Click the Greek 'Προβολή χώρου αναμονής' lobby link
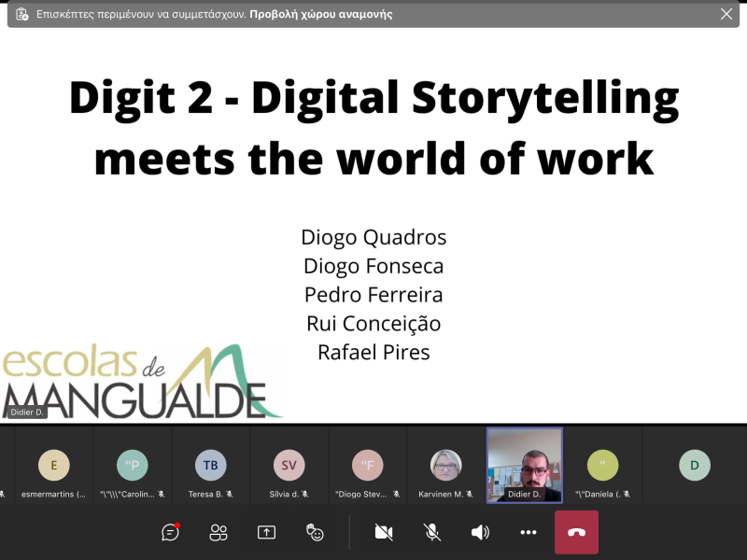 point(321,14)
